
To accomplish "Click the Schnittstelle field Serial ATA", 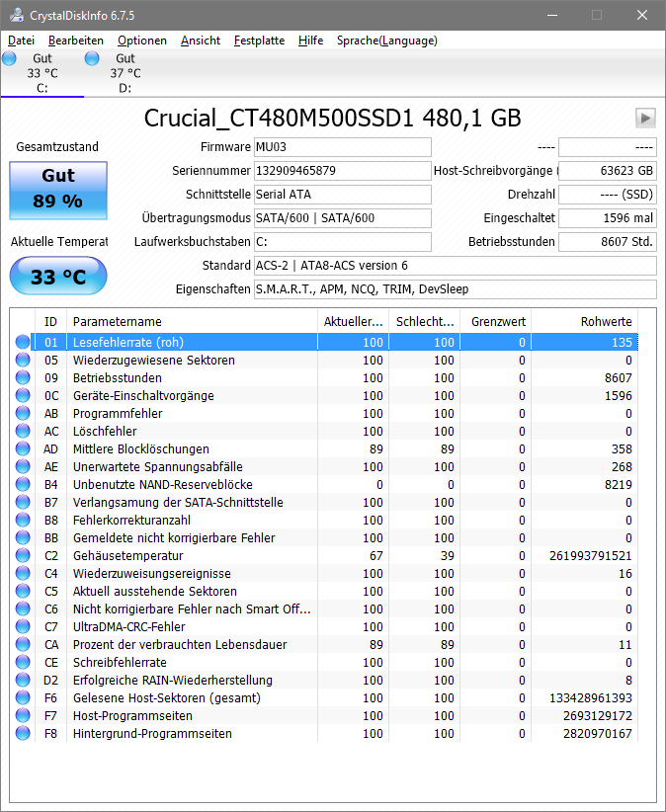I will pos(342,195).
